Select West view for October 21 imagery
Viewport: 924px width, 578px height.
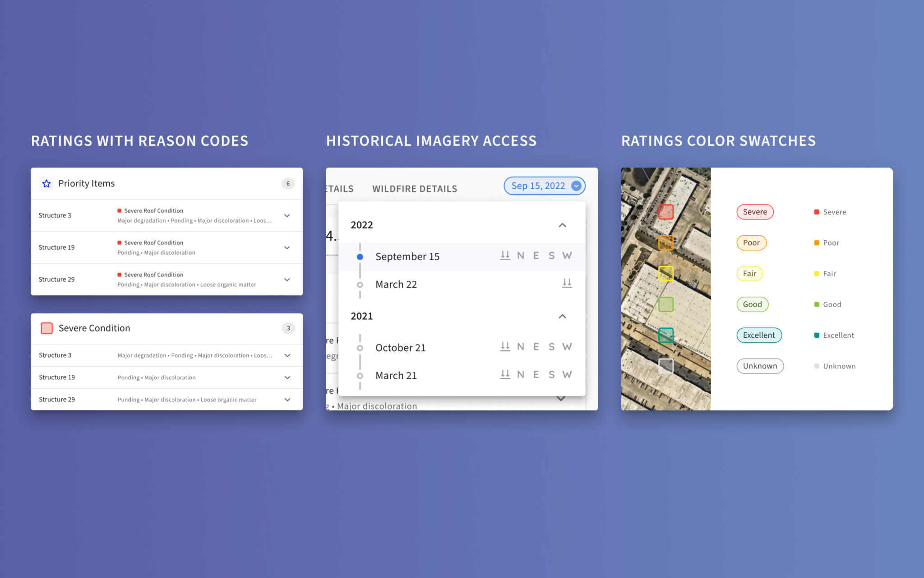click(x=567, y=346)
